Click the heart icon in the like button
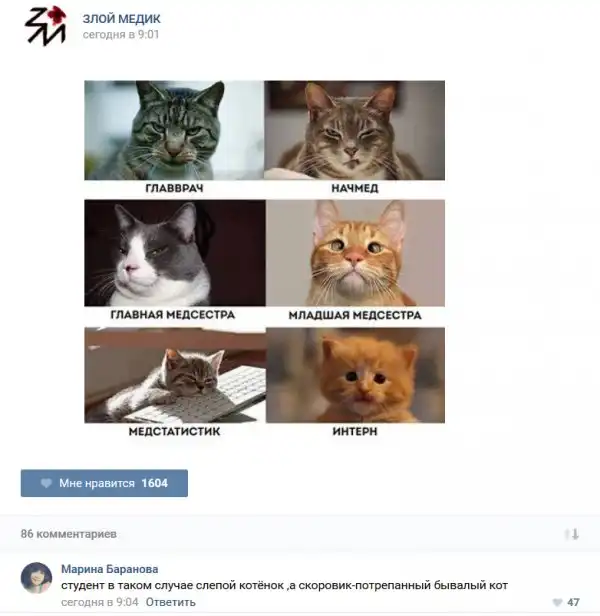The image size is (600, 616). 46,483
